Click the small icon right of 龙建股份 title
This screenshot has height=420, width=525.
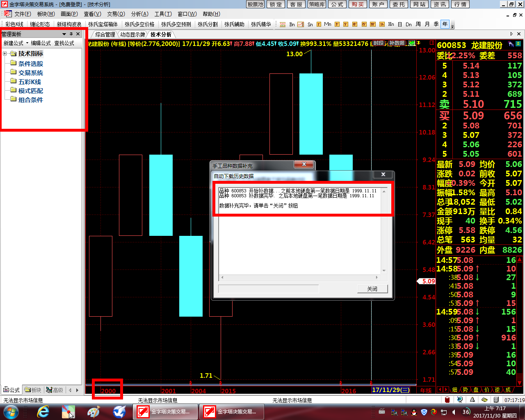511,44
